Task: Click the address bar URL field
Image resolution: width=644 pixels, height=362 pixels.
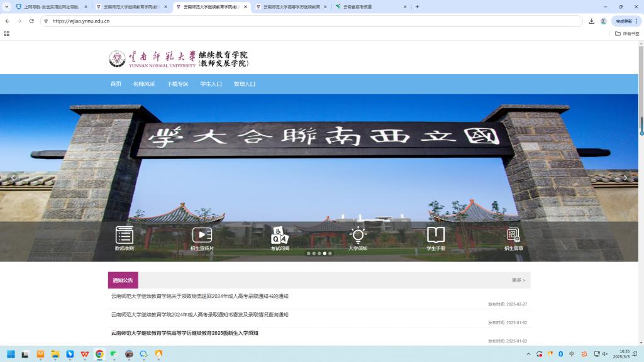Action: tap(314, 21)
